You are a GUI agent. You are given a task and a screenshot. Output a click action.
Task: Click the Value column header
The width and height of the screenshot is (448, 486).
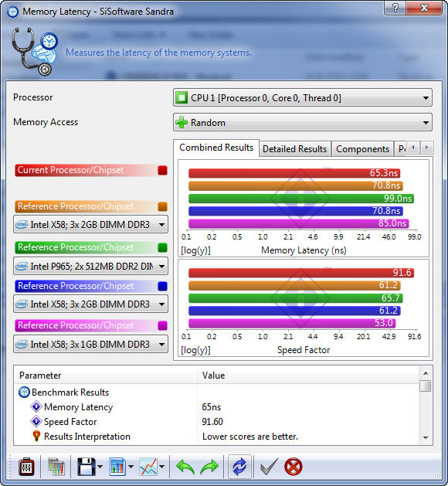(x=308, y=376)
